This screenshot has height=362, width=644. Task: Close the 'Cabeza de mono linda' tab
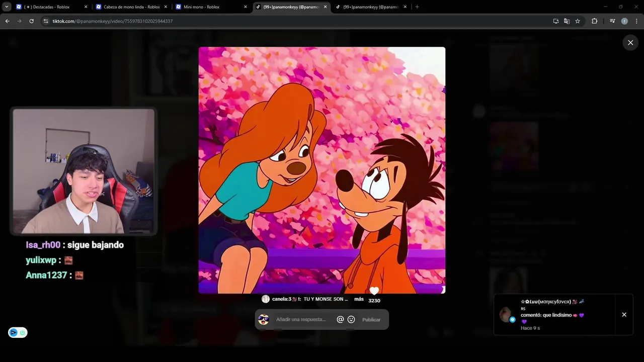(x=165, y=7)
